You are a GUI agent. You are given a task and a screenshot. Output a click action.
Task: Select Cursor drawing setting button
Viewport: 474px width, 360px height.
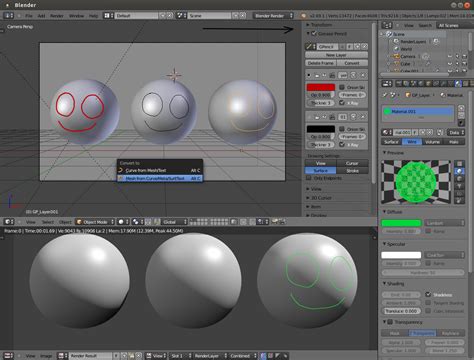coord(352,163)
